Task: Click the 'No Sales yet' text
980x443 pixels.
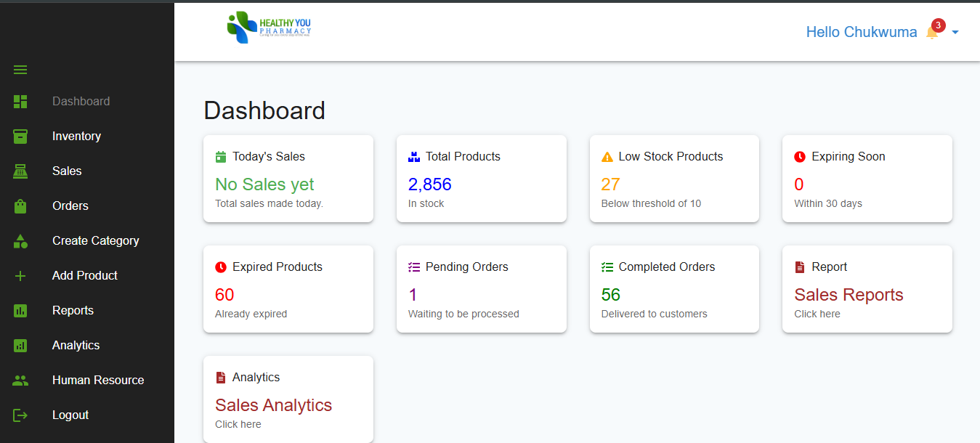Action: click(264, 184)
